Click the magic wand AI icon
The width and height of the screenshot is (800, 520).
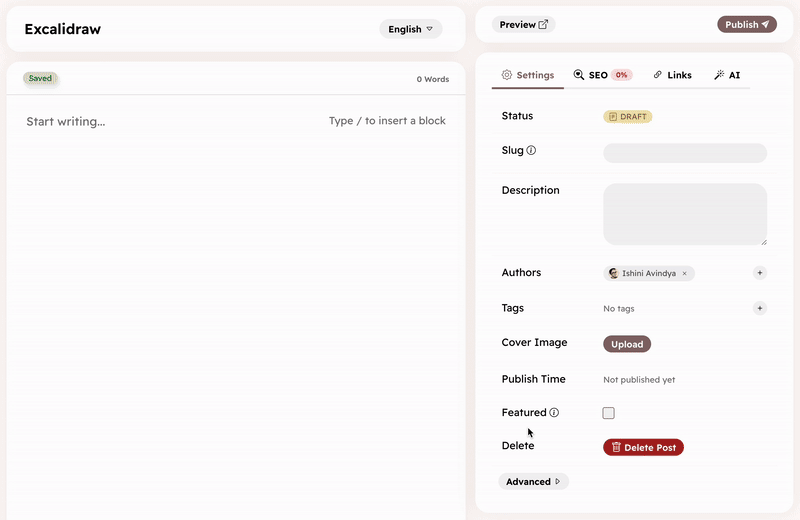coord(719,75)
